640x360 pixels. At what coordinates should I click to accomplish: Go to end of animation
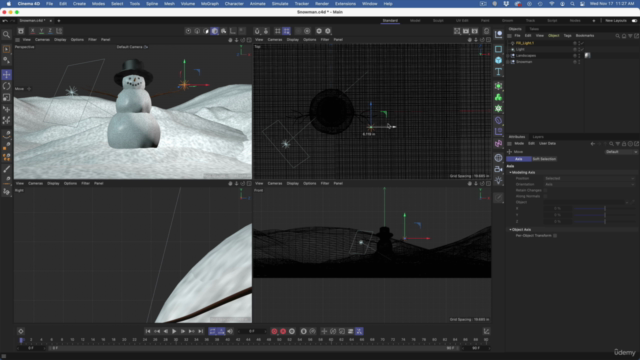point(200,331)
